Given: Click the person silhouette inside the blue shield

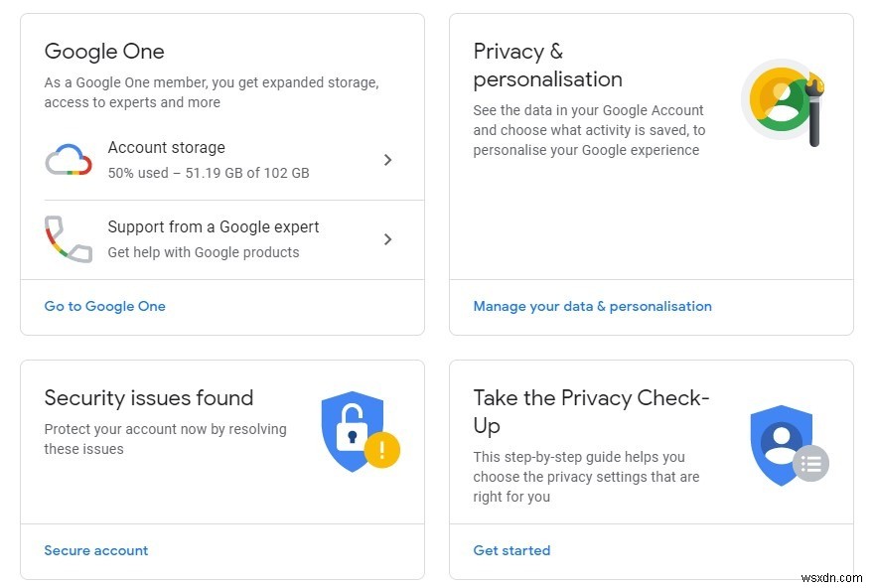Looking at the screenshot, I should 775,437.
